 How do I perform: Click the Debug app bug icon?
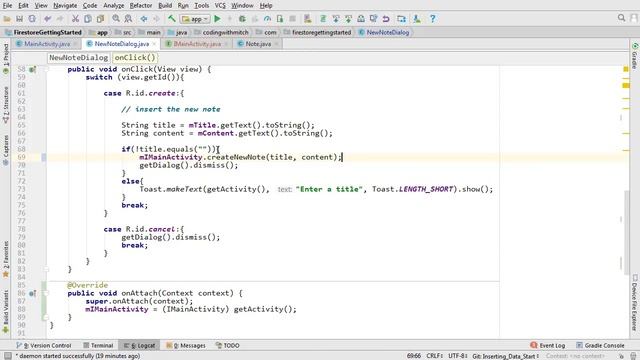click(242, 19)
